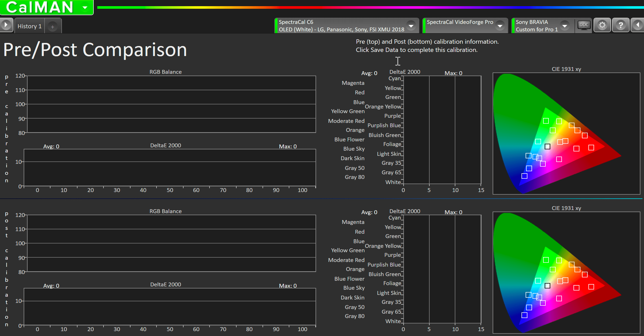The image size is (644, 336).
Task: Expand the Sony BRAVIA display dropdown
Action: point(564,26)
